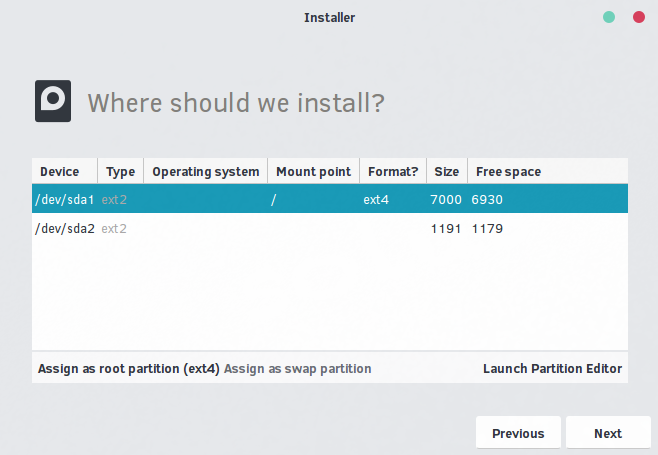
Task: Click the 1191 size cell of sda2
Action: pos(446,229)
